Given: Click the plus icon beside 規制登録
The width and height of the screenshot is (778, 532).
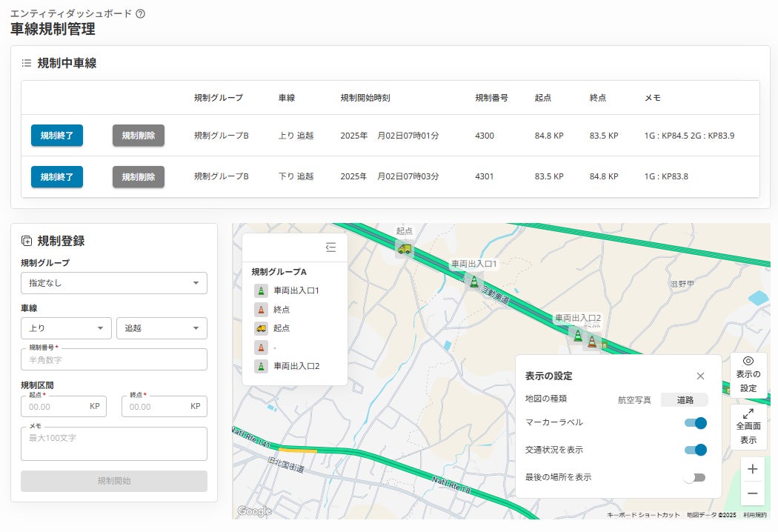Looking at the screenshot, I should [26, 241].
